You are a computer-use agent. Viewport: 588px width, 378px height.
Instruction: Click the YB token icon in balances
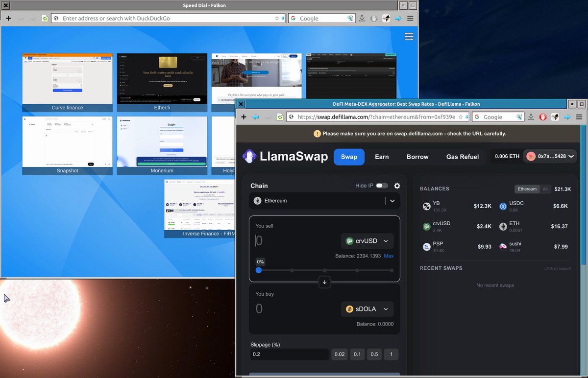point(426,206)
